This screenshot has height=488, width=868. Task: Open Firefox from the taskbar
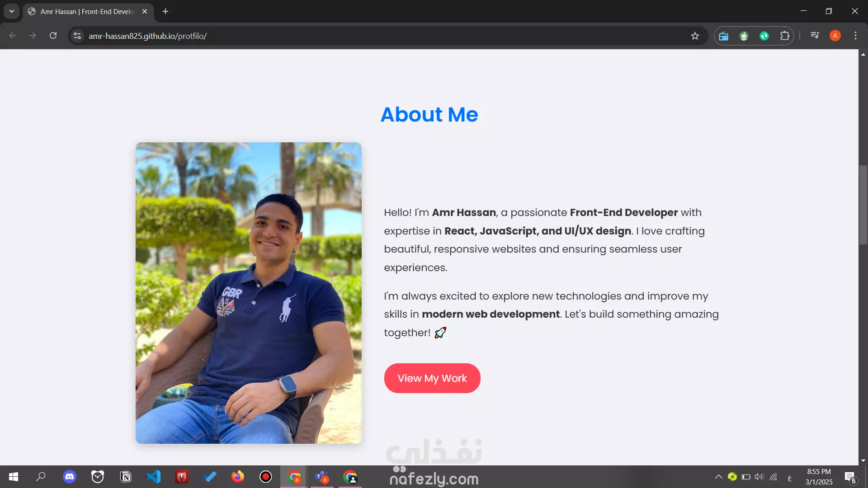tap(237, 477)
